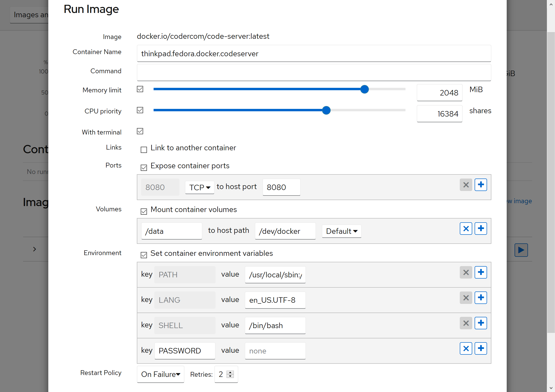Screen dimensions: 555x392
Task: Uncheck the Memory limit checkbox
Action: (140, 89)
